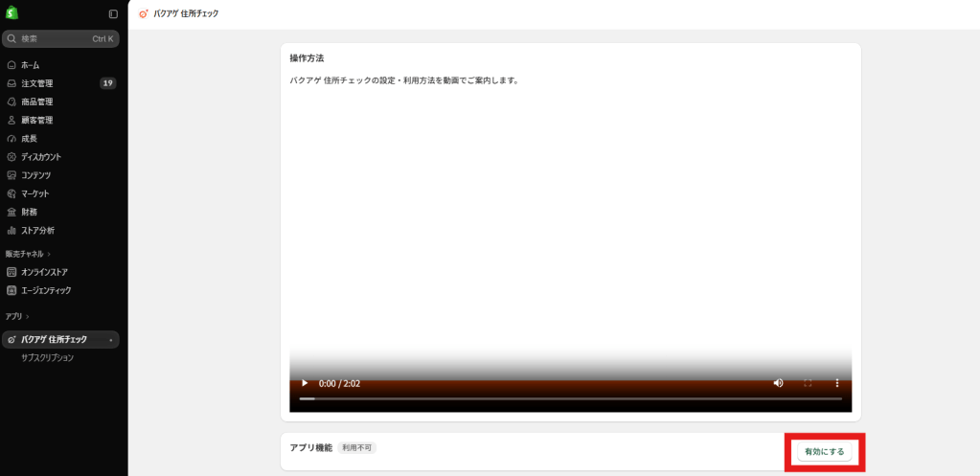Click the sidebar バクアゲ 住所チェック app icon
980x476 pixels.
[11, 340]
